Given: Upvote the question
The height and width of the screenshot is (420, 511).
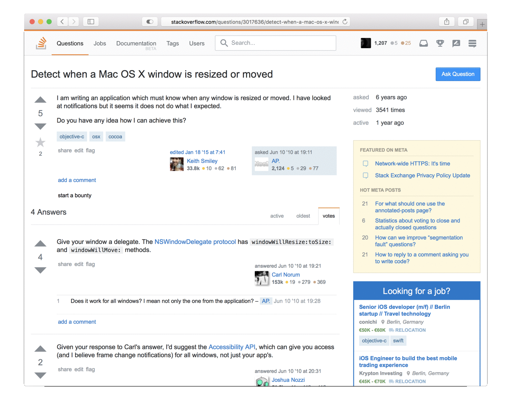Looking at the screenshot, I should [x=40, y=100].
